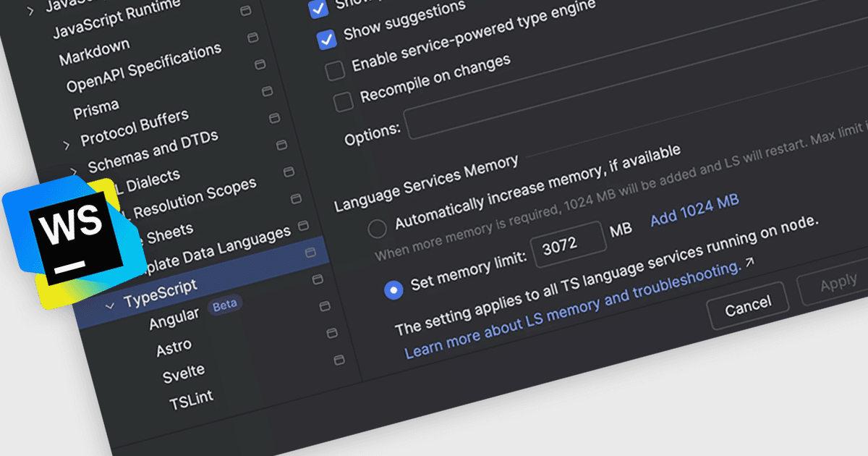The image size is (868, 456).
Task: Click the project-level icon on the Dialects row
Action: point(281,144)
